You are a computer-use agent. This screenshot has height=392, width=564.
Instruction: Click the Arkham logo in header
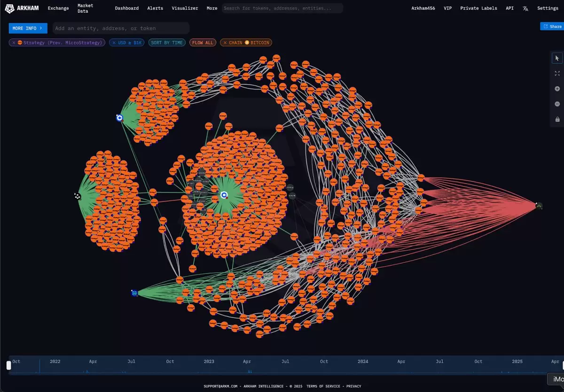[23, 8]
